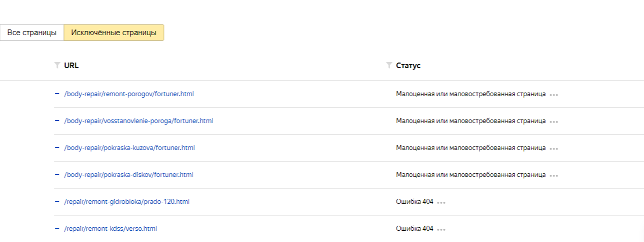This screenshot has height=242, width=644.
Task: Open the /body-repair/remont-porogov/fortuner.html link
Action: pos(129,94)
